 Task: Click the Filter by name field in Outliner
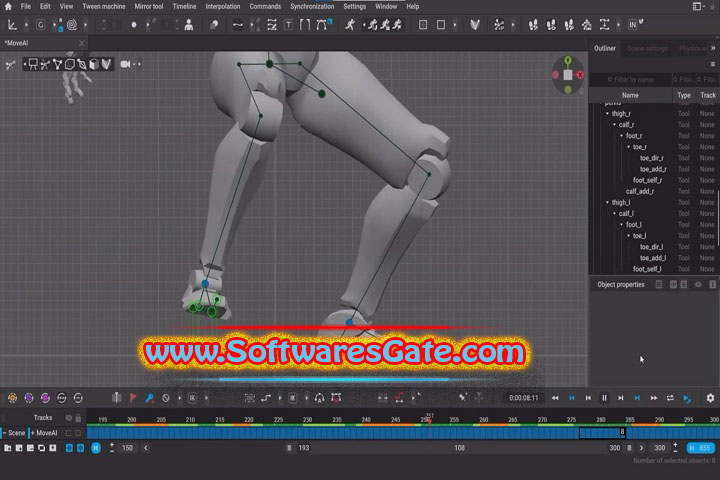tap(630, 79)
